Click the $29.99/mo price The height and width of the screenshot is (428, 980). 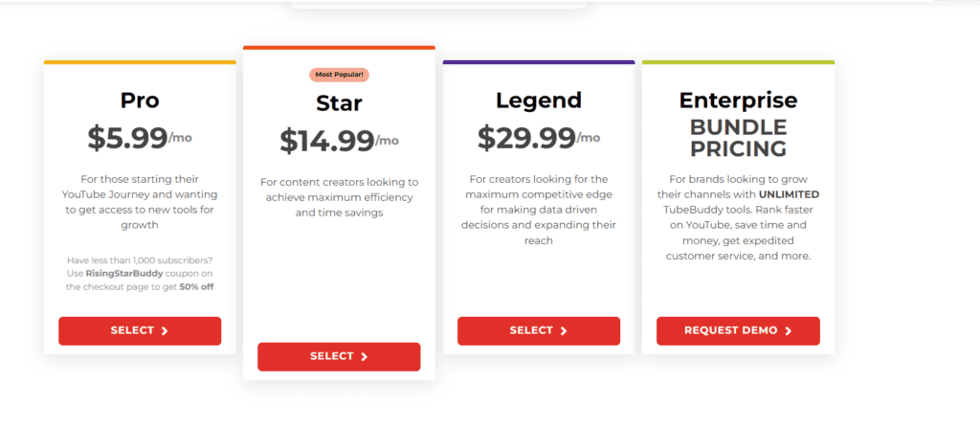(x=539, y=138)
